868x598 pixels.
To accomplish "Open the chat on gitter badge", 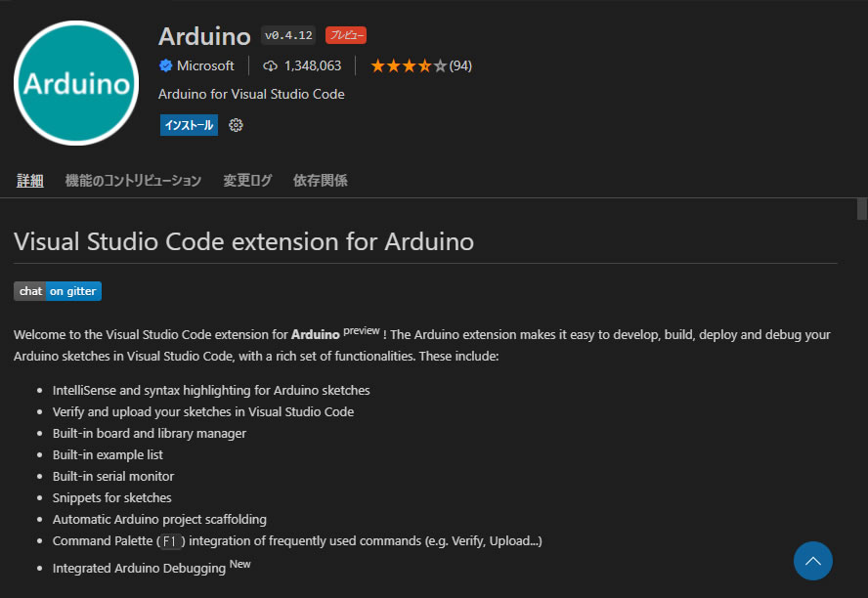I will coord(58,291).
